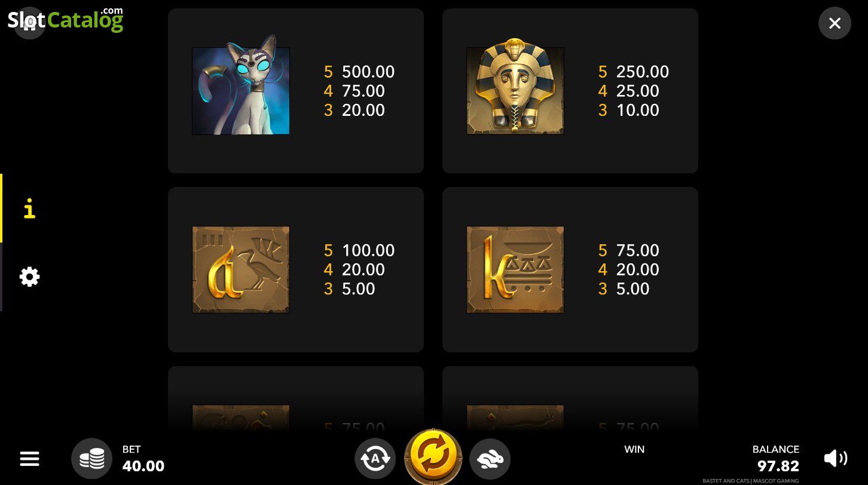Click the SlotCatalog.com logo
The image size is (868, 485).
click(x=65, y=20)
